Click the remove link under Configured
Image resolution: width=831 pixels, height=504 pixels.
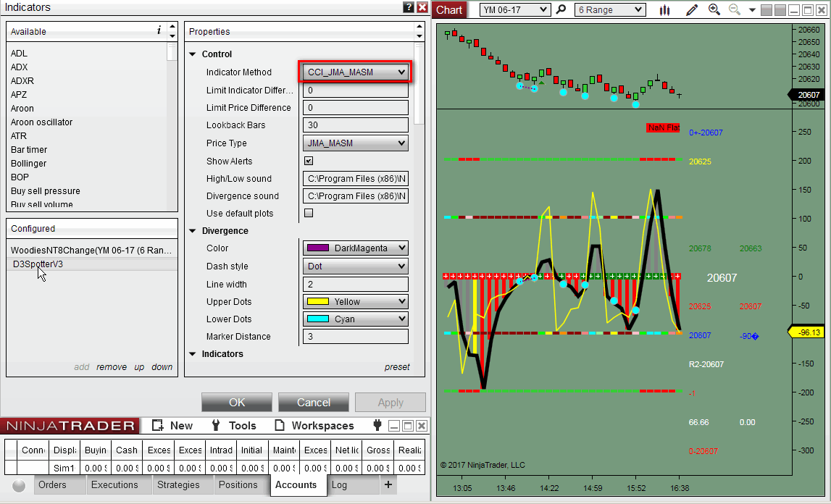(112, 367)
